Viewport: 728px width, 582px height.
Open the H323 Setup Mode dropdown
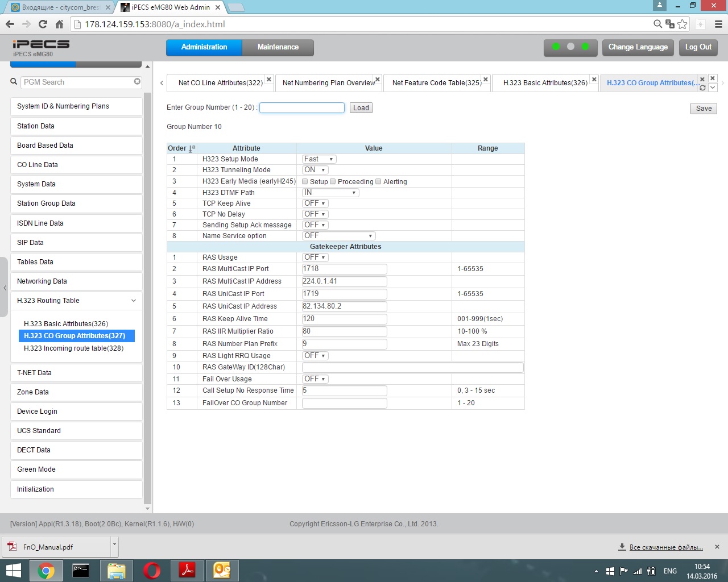(319, 159)
